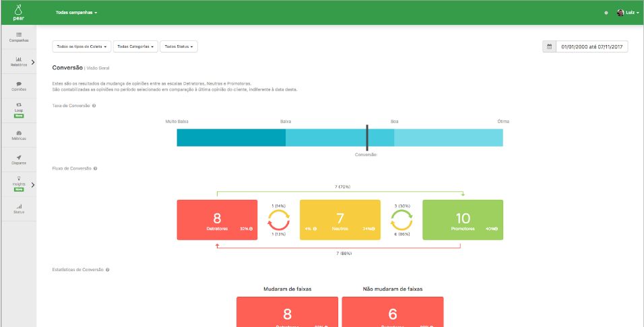Open Todos Status dropdown
This screenshot has width=644, height=327.
point(179,47)
